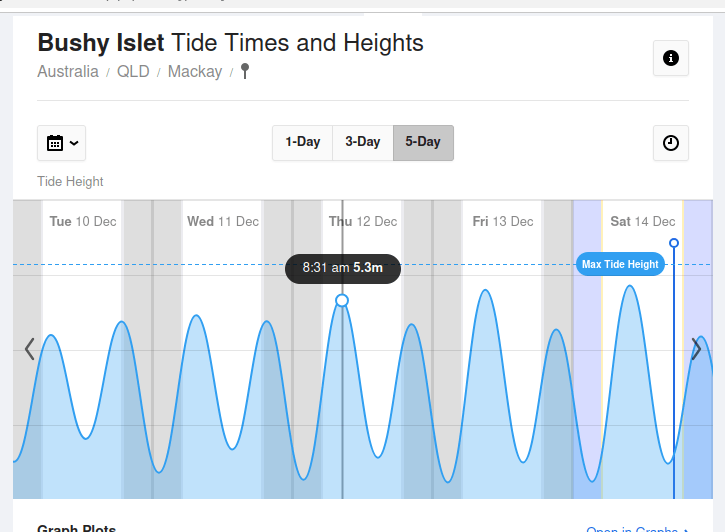Click the clock time icon button
725x532 pixels.
pyautogui.click(x=671, y=143)
